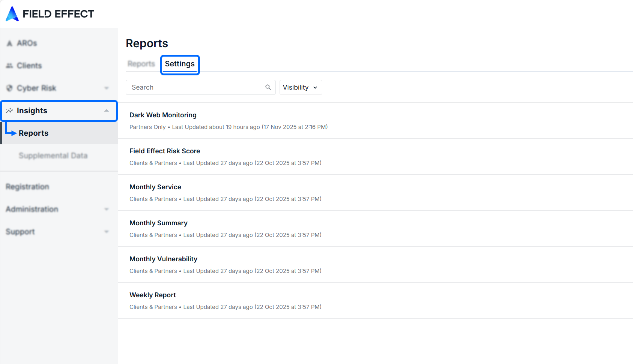Click the Cyber Risk shield icon
This screenshot has width=633, height=364.
[x=9, y=88]
